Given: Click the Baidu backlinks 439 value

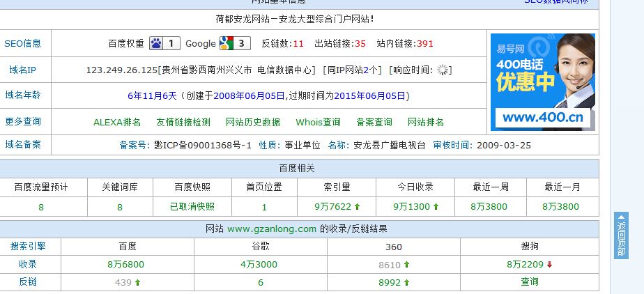Looking at the screenshot, I should [x=123, y=282].
